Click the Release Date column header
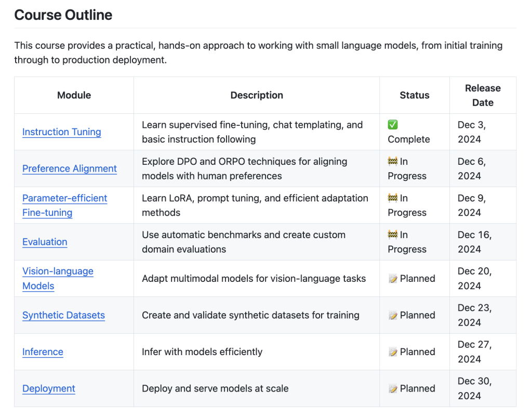The image size is (532, 417). tap(483, 96)
